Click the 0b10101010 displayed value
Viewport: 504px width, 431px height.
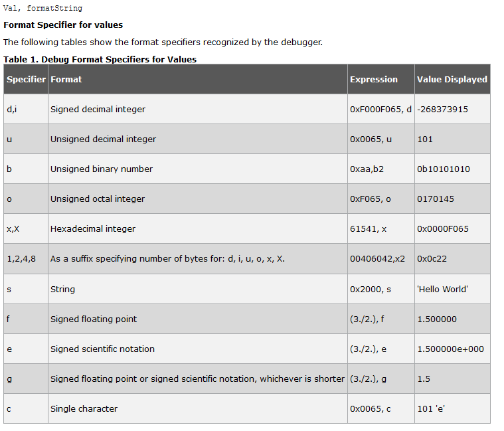pos(443,169)
